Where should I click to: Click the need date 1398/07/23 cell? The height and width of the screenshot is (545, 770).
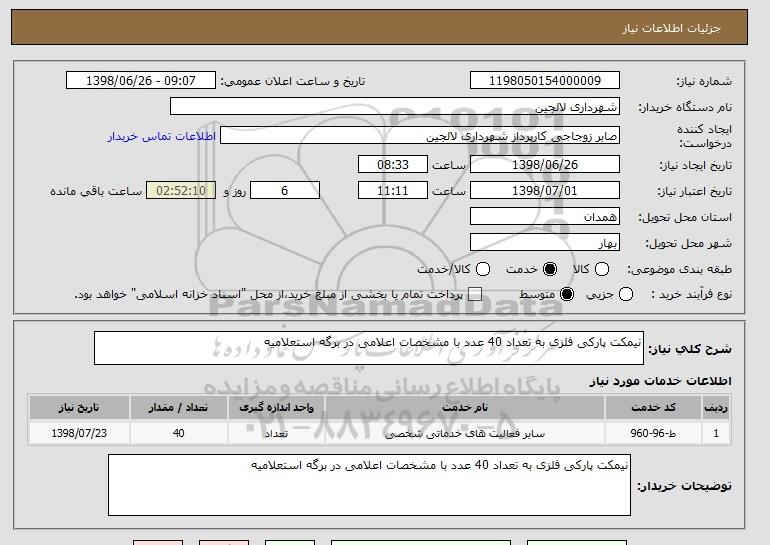[x=79, y=433]
